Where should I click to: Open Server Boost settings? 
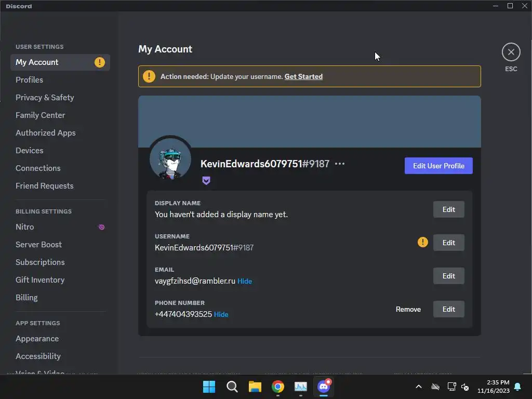point(60,245)
